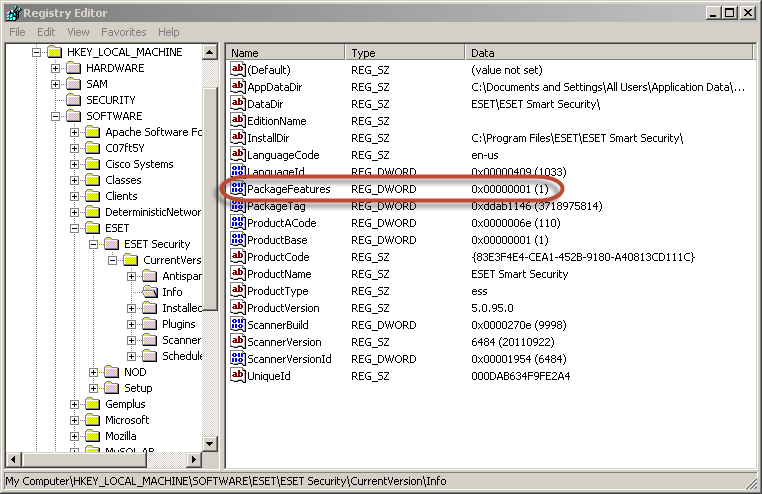This screenshot has height=494, width=762.
Task: Click the open Info folder icon
Action: (150, 292)
